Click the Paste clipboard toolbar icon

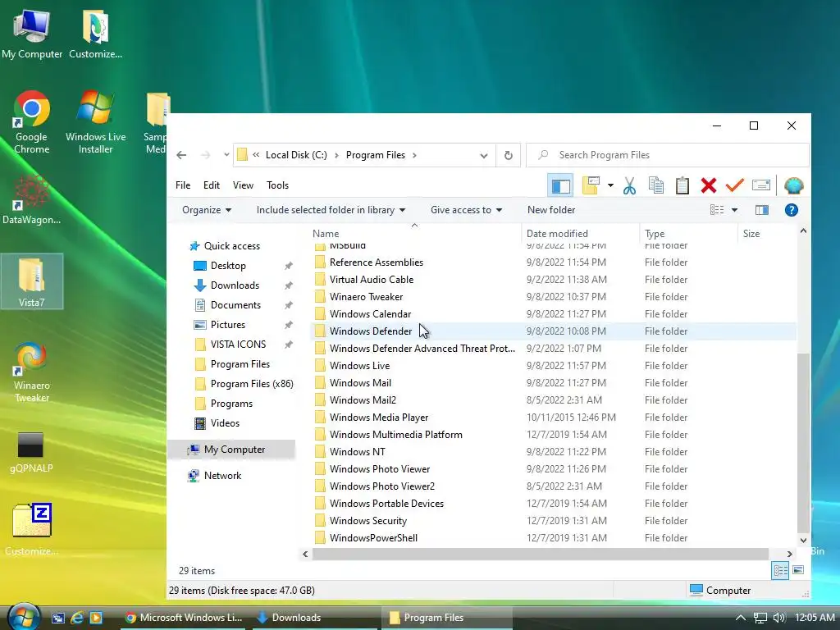coord(682,186)
